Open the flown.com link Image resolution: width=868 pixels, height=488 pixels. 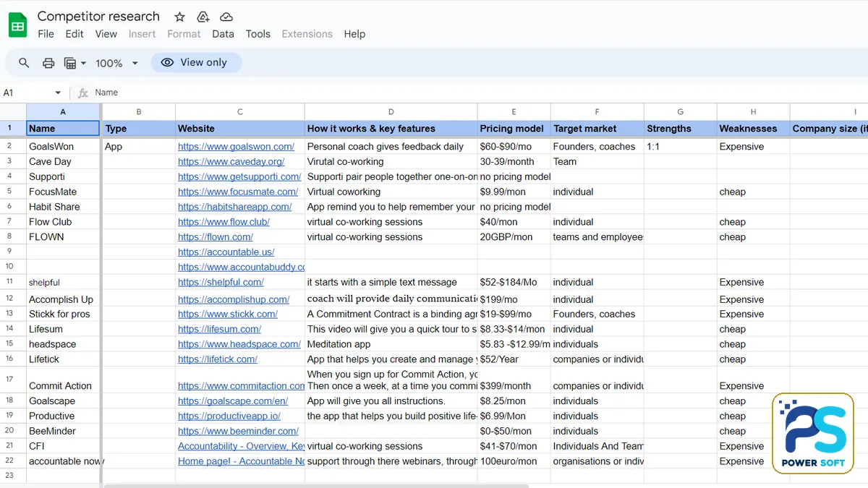coord(216,236)
